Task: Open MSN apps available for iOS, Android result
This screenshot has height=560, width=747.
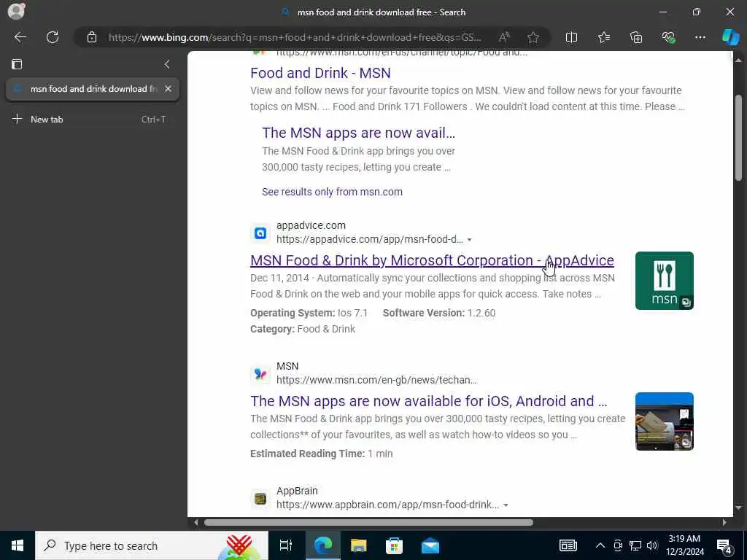Action: 429,401
